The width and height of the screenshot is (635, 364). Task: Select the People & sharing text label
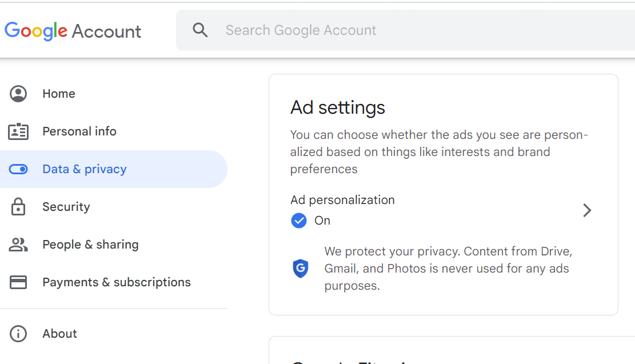pyautogui.click(x=90, y=245)
